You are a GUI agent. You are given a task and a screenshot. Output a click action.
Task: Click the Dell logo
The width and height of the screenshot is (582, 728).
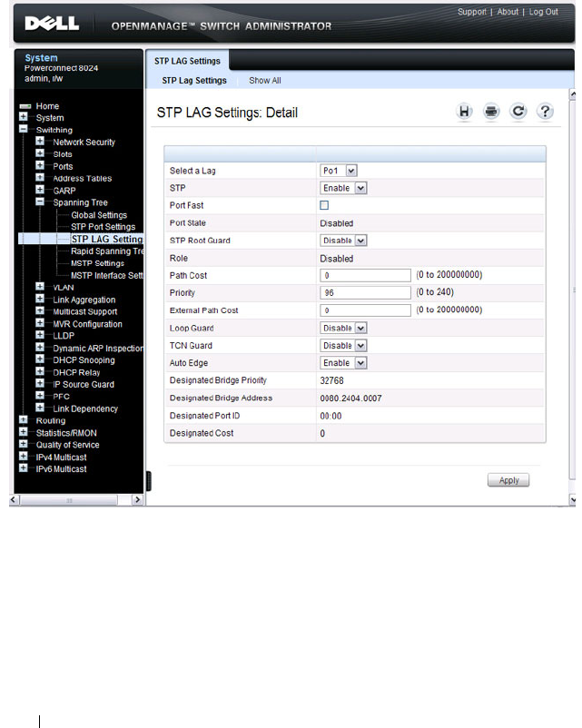click(52, 24)
